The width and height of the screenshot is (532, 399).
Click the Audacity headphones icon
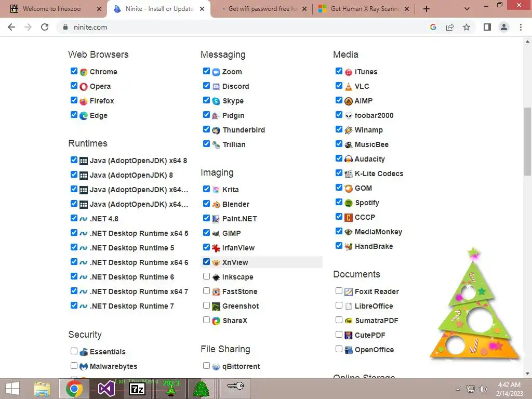coord(349,159)
